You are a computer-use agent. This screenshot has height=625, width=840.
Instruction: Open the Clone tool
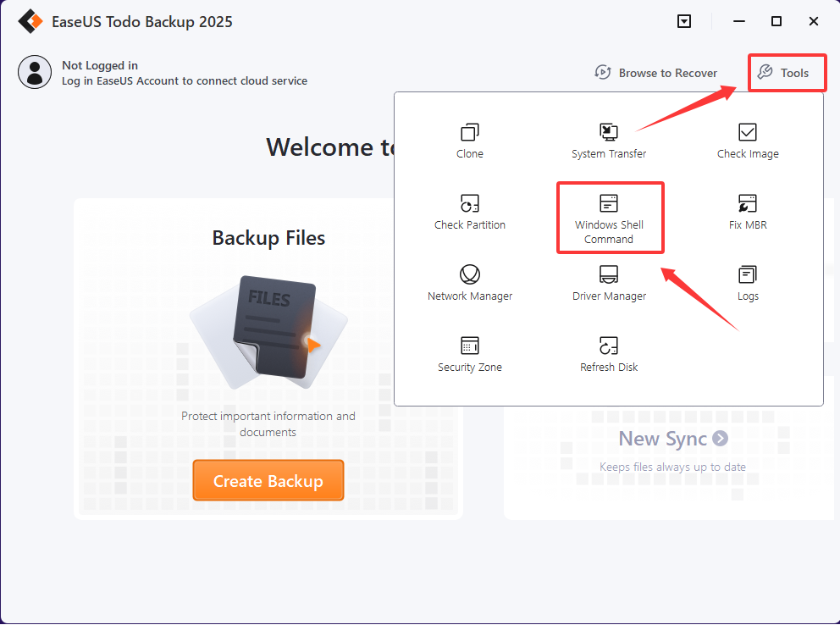(x=470, y=141)
